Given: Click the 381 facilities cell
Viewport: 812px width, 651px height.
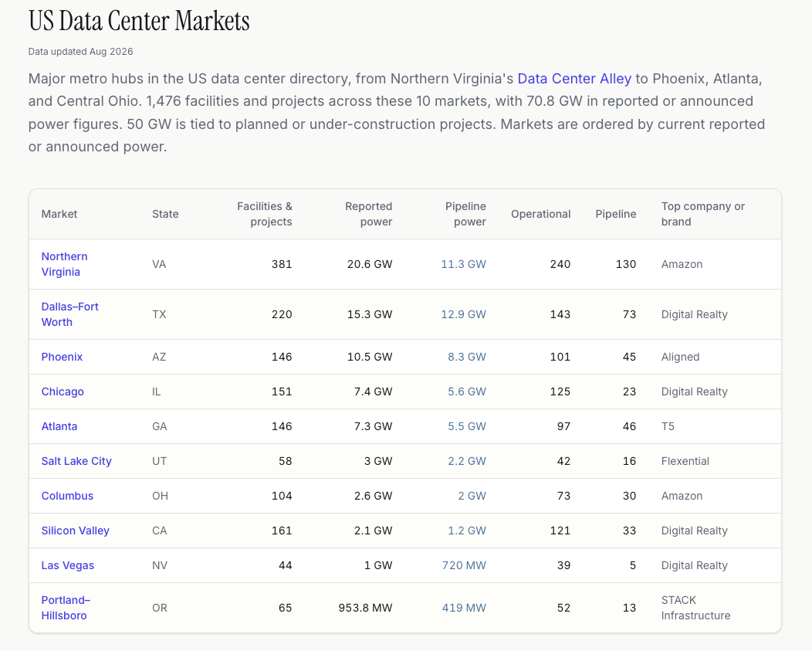Looking at the screenshot, I should 282,264.
